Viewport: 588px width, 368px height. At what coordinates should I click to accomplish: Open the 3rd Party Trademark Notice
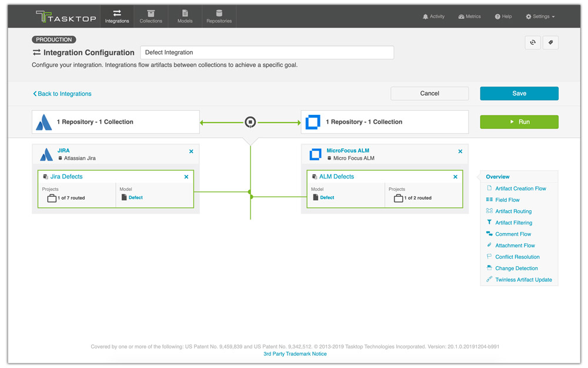click(x=295, y=354)
